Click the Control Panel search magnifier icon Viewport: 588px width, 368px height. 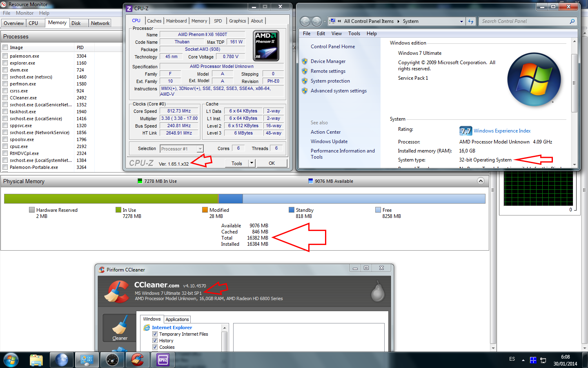[572, 21]
